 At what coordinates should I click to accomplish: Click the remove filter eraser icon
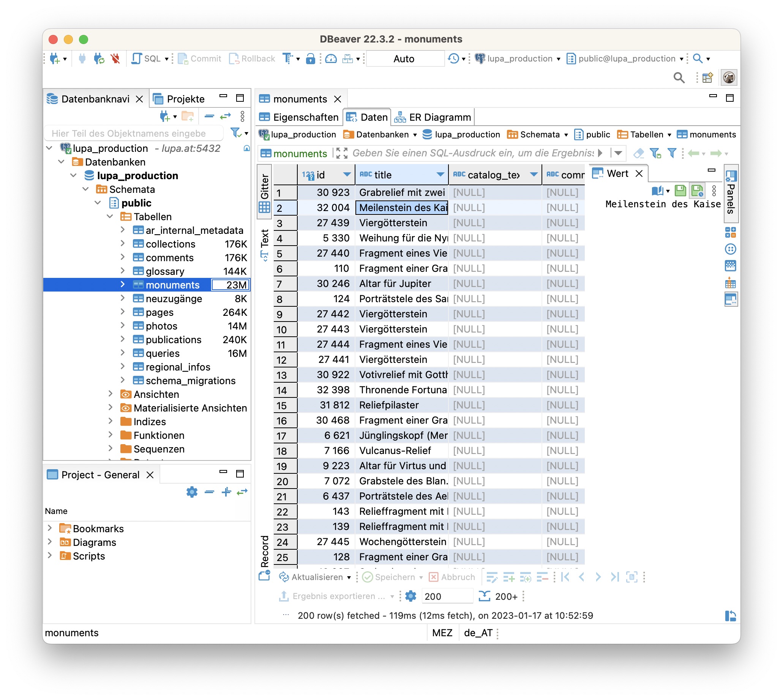pyautogui.click(x=639, y=153)
